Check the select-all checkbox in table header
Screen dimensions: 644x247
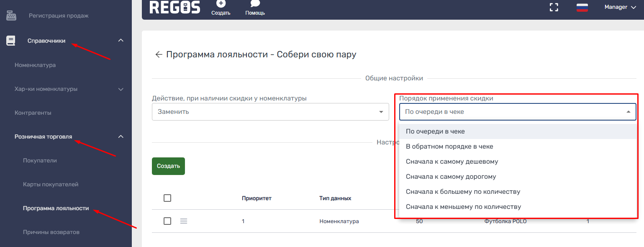coord(167,198)
